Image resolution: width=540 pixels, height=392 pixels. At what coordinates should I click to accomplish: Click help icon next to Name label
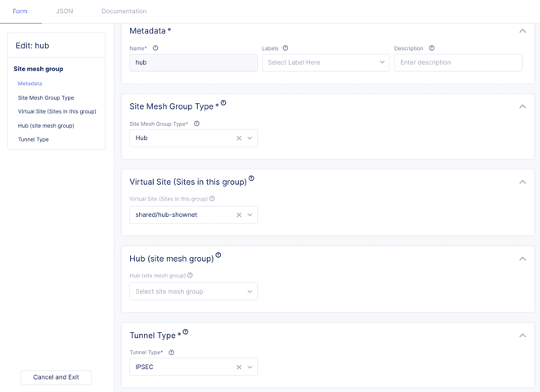tap(155, 48)
